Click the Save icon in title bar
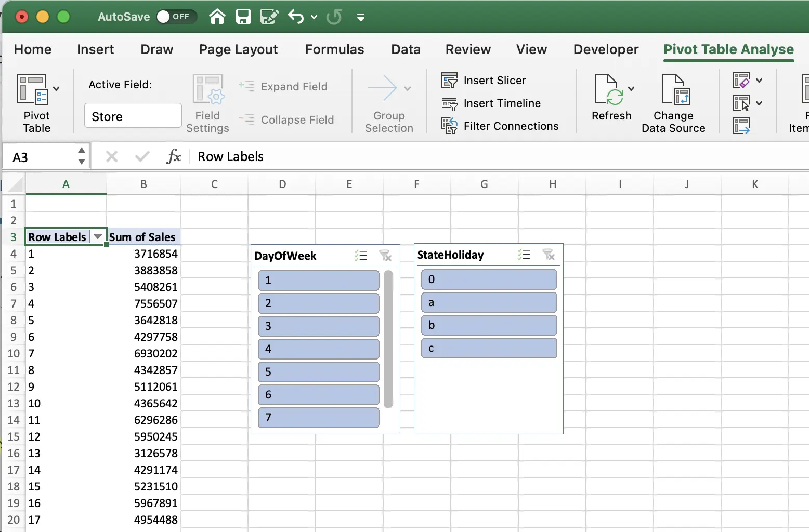Image resolution: width=809 pixels, height=532 pixels. pos(243,17)
